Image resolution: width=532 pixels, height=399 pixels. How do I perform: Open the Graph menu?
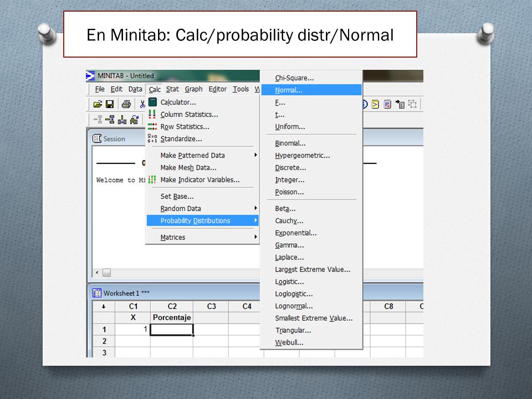point(194,89)
